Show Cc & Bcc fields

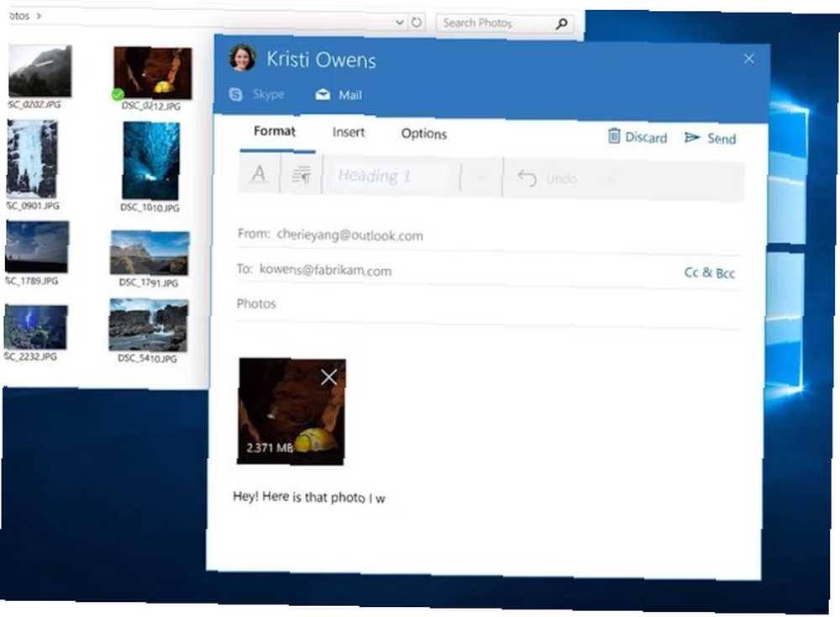coord(709,273)
